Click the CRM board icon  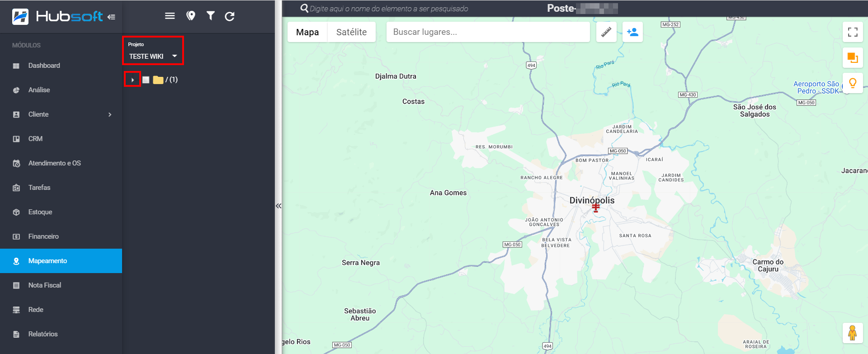pos(16,139)
